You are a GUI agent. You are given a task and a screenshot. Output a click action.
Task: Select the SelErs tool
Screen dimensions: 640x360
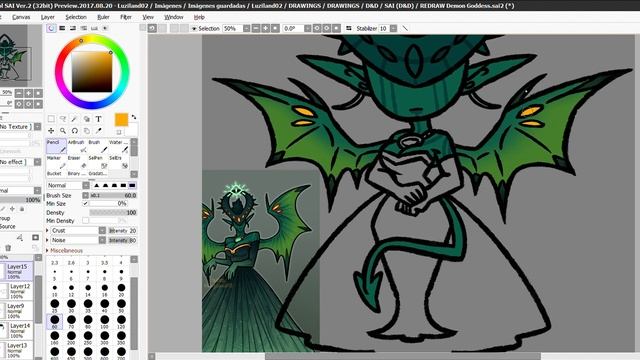click(x=119, y=162)
